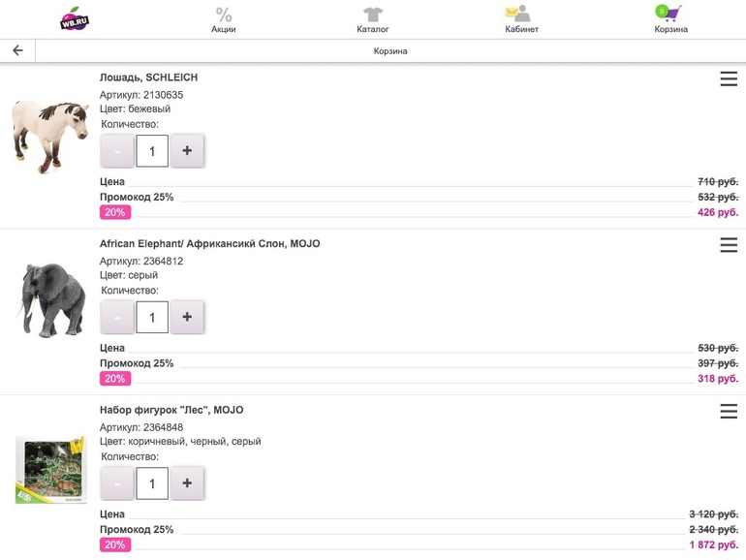Screen dimensions: 746x560
Task: Increase quantity of African Elephant
Action: tap(187, 317)
